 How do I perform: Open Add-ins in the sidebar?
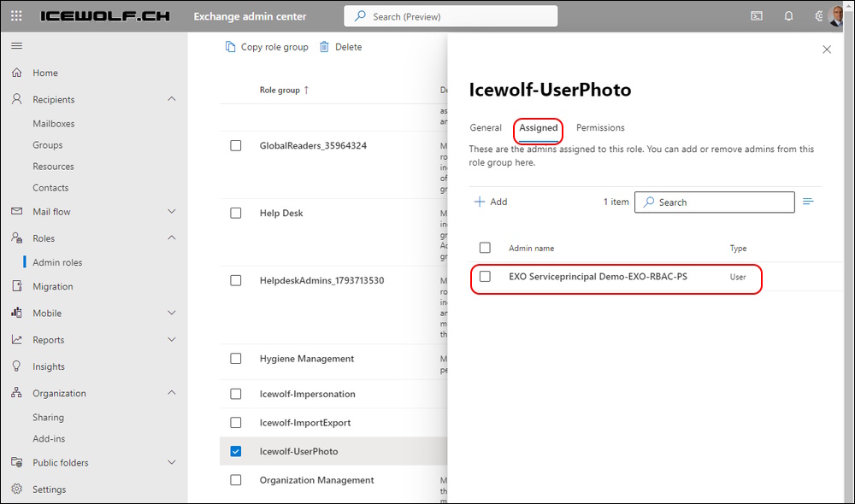tap(49, 438)
